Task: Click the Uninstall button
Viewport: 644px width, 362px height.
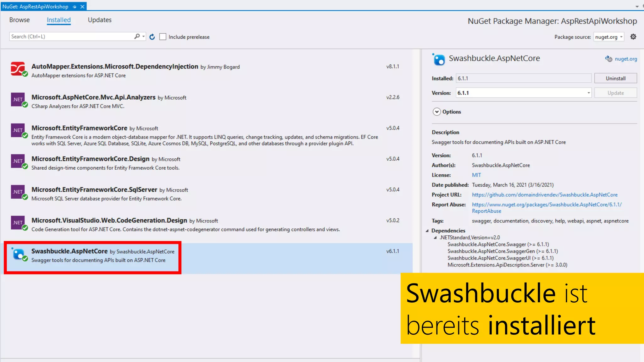Action: tap(615, 78)
